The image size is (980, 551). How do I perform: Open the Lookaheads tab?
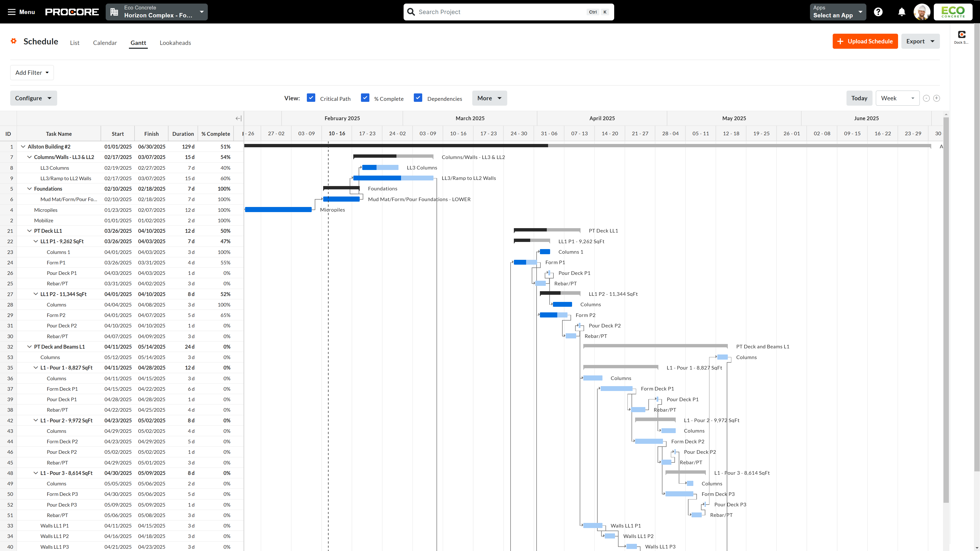(x=175, y=43)
